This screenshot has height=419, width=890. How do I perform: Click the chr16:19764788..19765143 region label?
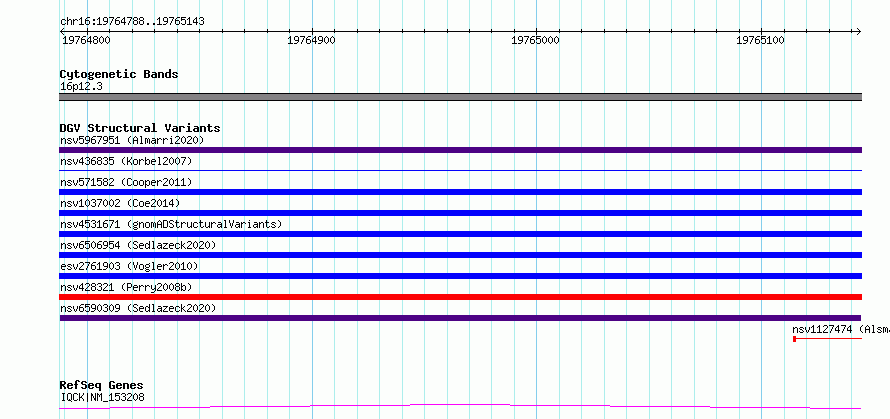click(x=132, y=22)
